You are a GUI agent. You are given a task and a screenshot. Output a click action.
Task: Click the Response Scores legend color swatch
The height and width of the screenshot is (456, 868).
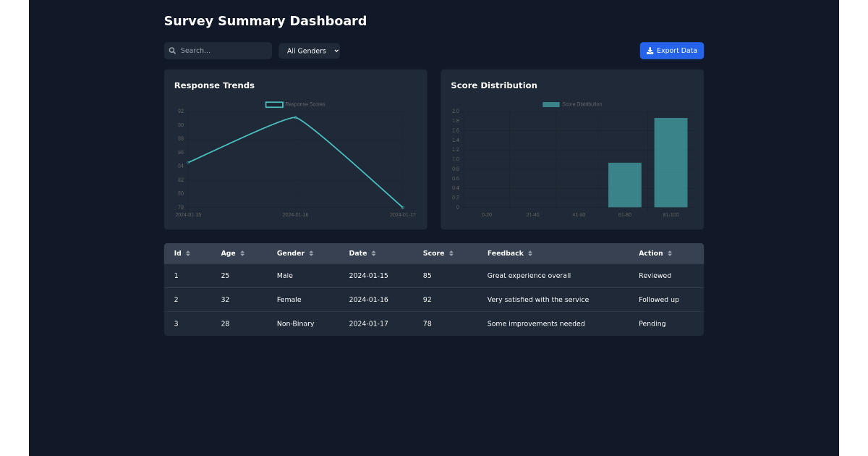[273, 104]
